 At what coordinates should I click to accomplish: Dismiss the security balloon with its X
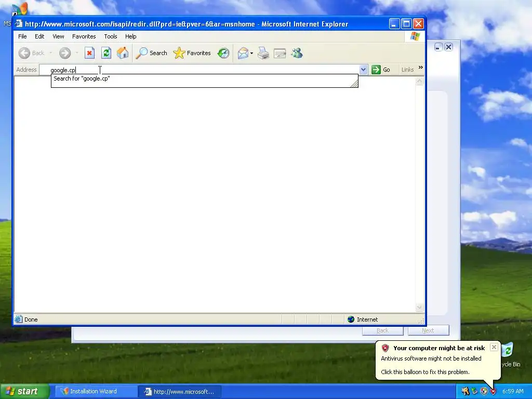coord(494,347)
